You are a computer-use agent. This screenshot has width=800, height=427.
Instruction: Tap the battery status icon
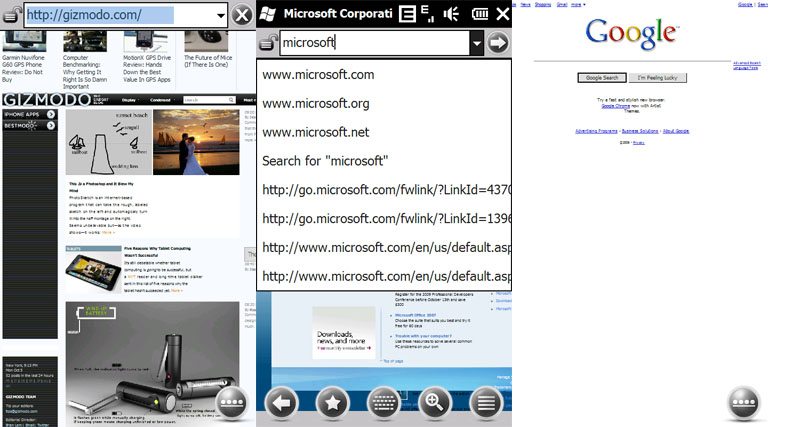(479, 14)
